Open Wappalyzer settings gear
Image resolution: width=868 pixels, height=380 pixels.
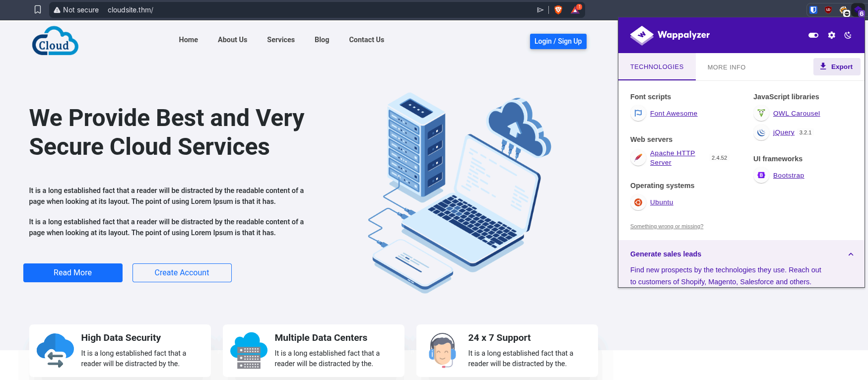pos(831,35)
